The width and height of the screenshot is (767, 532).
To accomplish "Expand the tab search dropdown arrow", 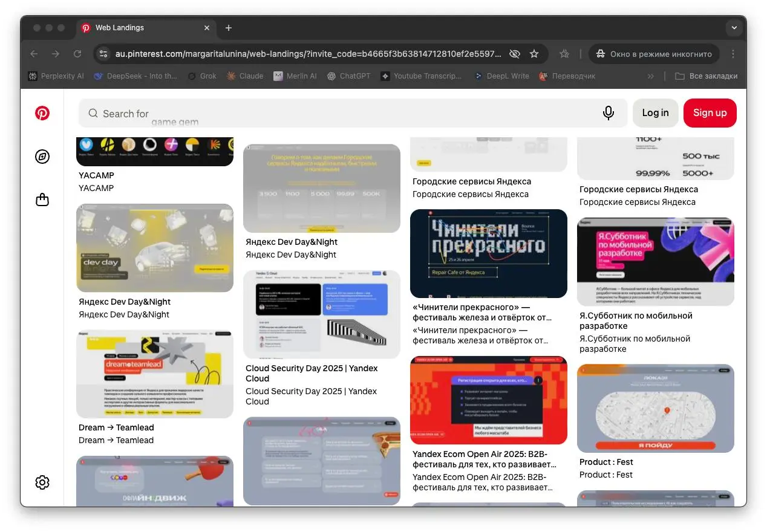I will pyautogui.click(x=734, y=28).
